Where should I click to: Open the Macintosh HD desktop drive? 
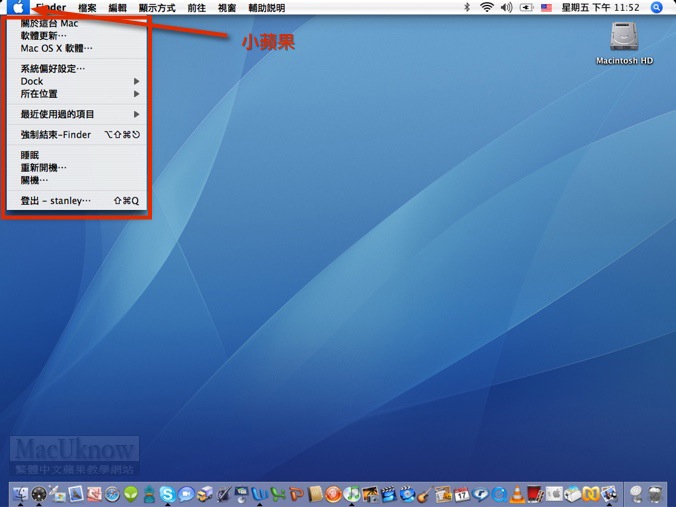[624, 43]
